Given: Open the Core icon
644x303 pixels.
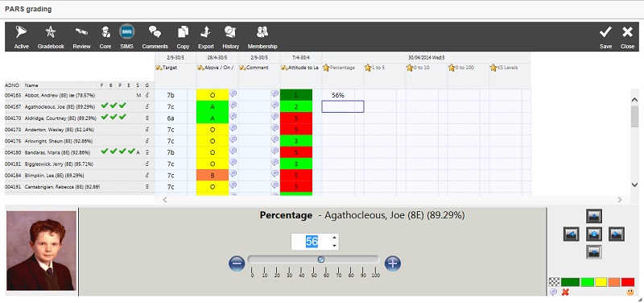Looking at the screenshot, I should coord(105,31).
